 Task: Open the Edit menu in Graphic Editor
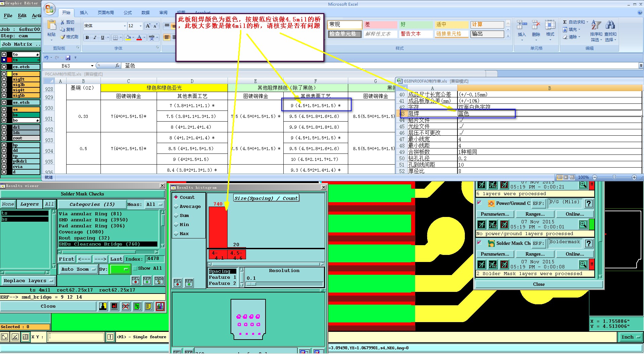[22, 15]
